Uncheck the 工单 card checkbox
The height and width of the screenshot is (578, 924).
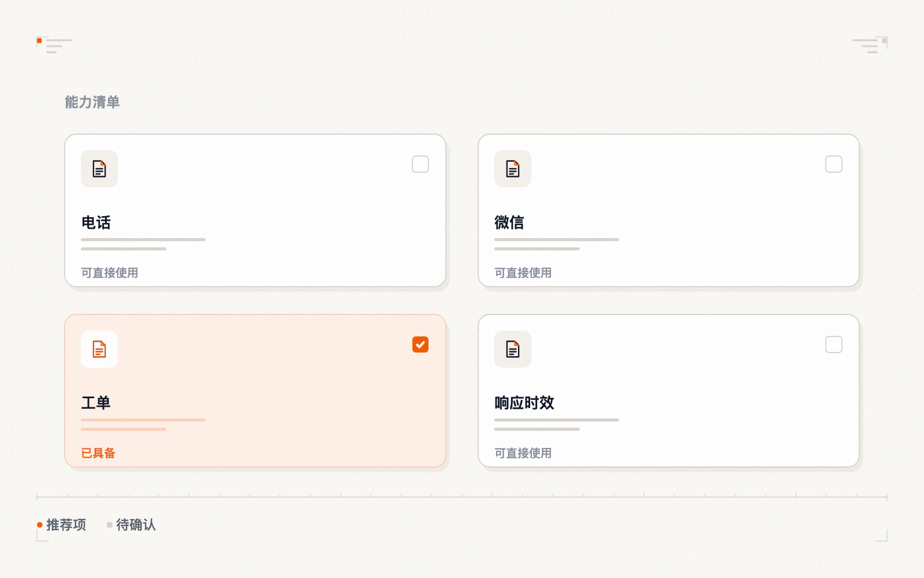pyautogui.click(x=420, y=344)
